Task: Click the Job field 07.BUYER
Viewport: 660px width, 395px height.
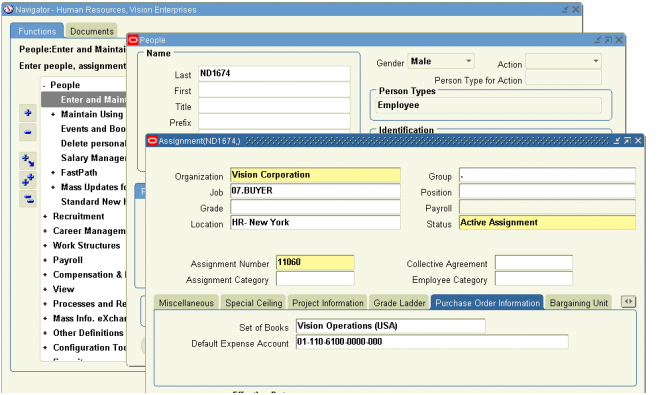Action: [315, 191]
